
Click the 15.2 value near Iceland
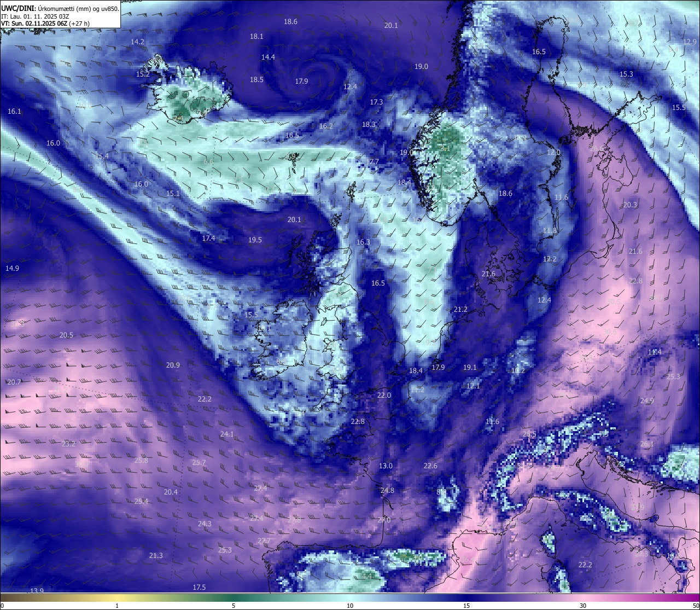(x=143, y=74)
